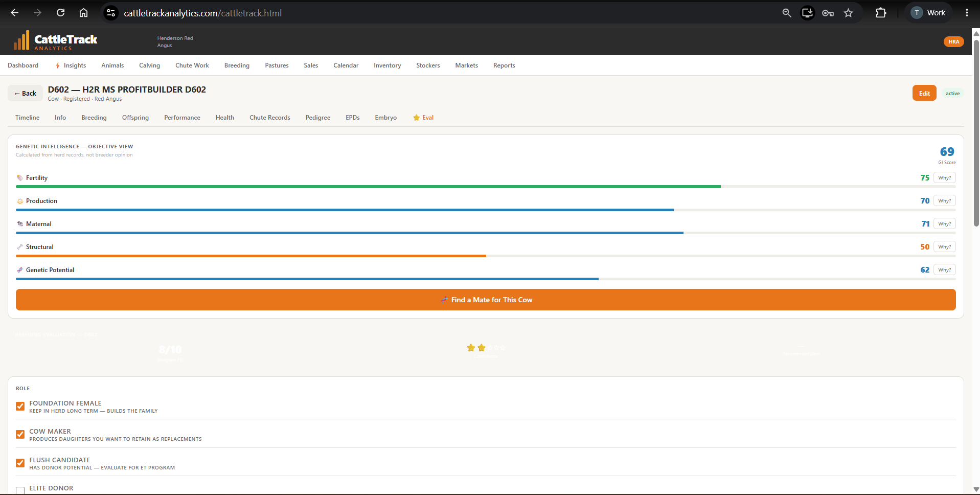980x495 pixels.
Task: Open the Calving section
Action: 149,65
